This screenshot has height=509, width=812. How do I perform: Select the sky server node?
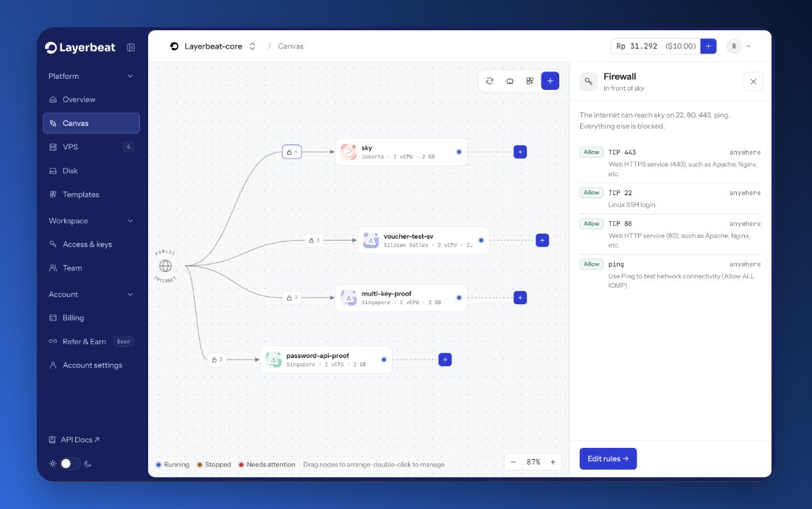tap(402, 152)
